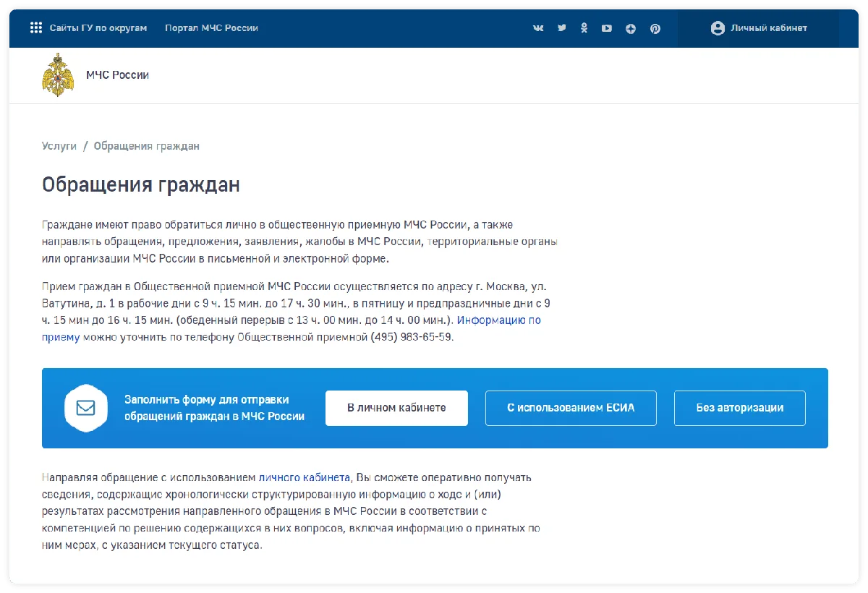Click the envelope icon in blue banner
The image size is (868, 593).
click(86, 408)
